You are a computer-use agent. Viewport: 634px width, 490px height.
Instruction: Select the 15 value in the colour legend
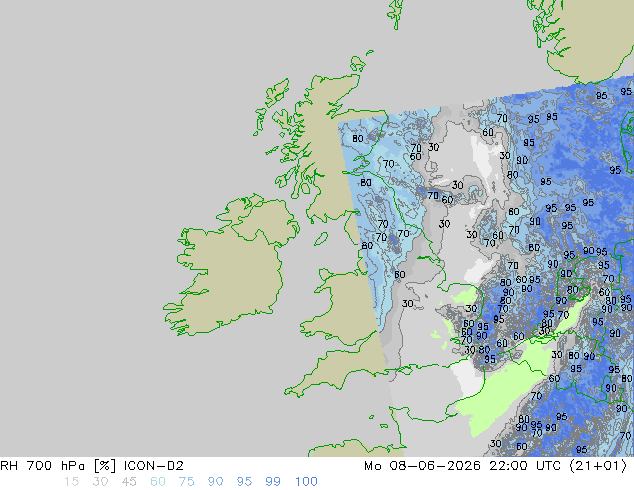pos(71,482)
